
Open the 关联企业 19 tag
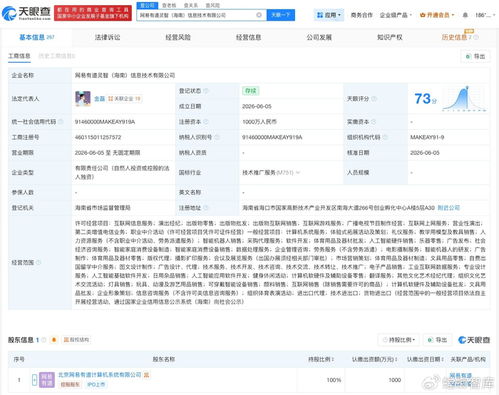125,99
